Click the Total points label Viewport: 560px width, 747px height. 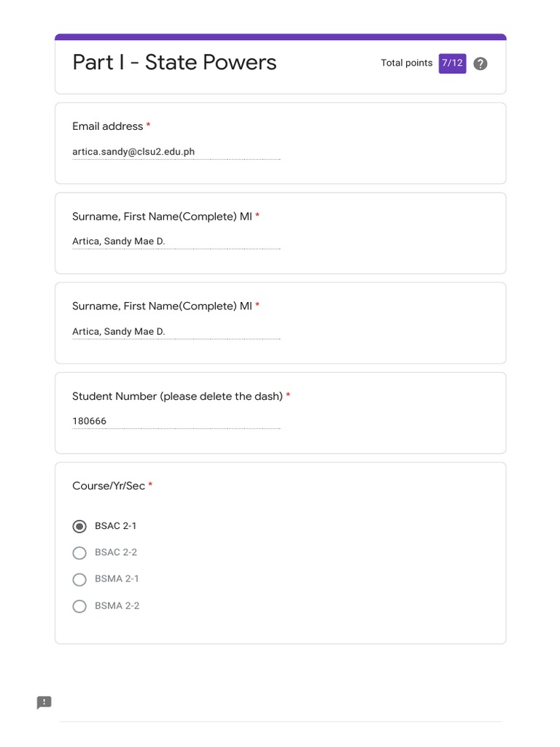coord(406,63)
